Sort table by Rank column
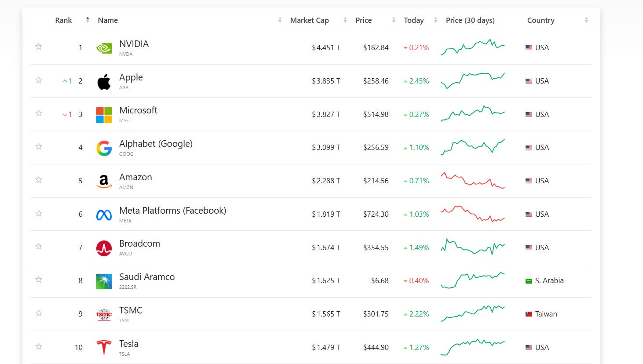Viewport: 643px width, 364px height. [x=63, y=20]
